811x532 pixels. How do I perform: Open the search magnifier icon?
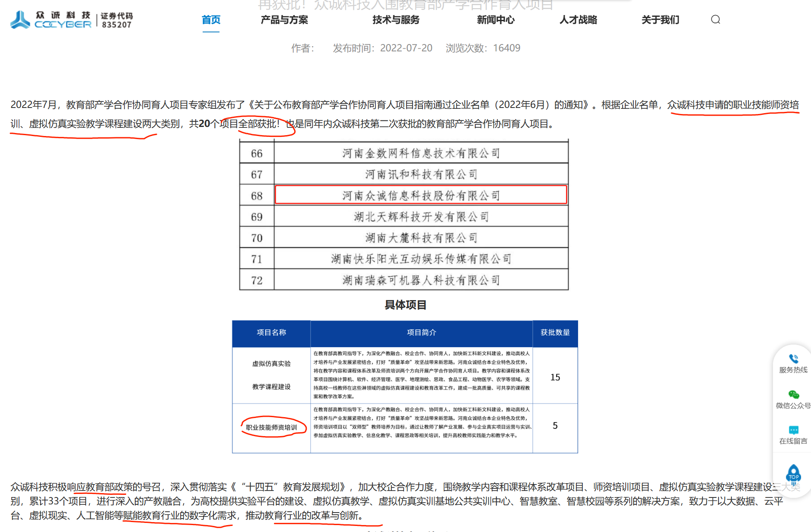click(716, 19)
